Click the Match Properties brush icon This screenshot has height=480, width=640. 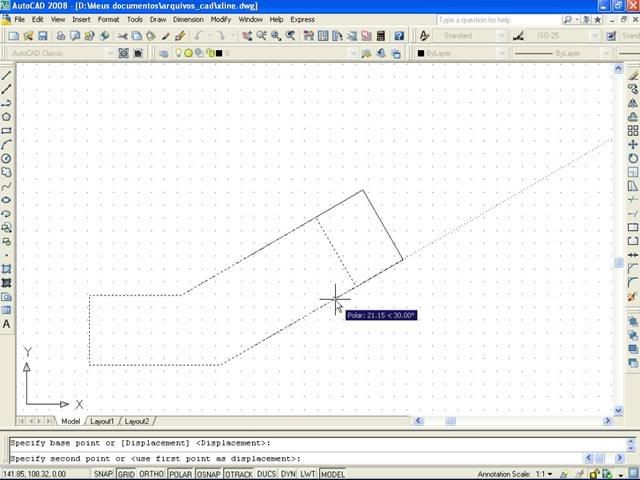coord(180,36)
